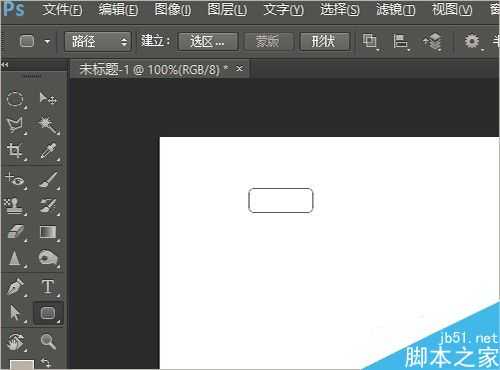Open the 文字(Y) menu

point(283,9)
